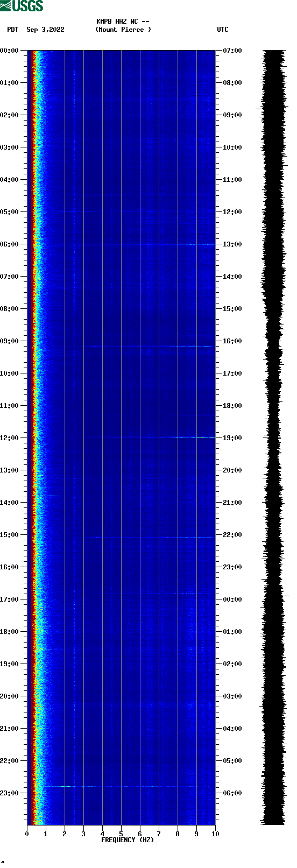Click the PDT time label '14:00'
This screenshot has height=868, width=297.
[10, 503]
